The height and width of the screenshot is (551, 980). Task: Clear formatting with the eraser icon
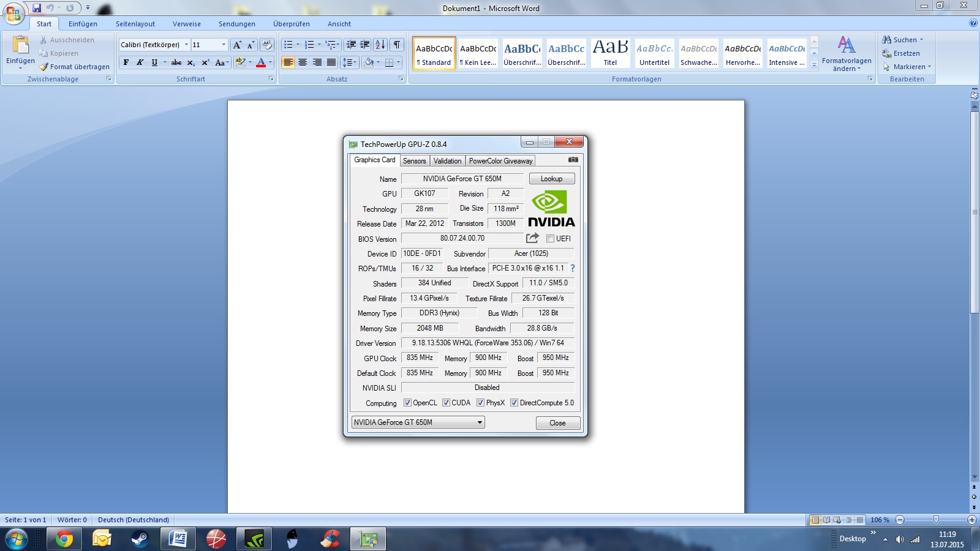tap(266, 45)
